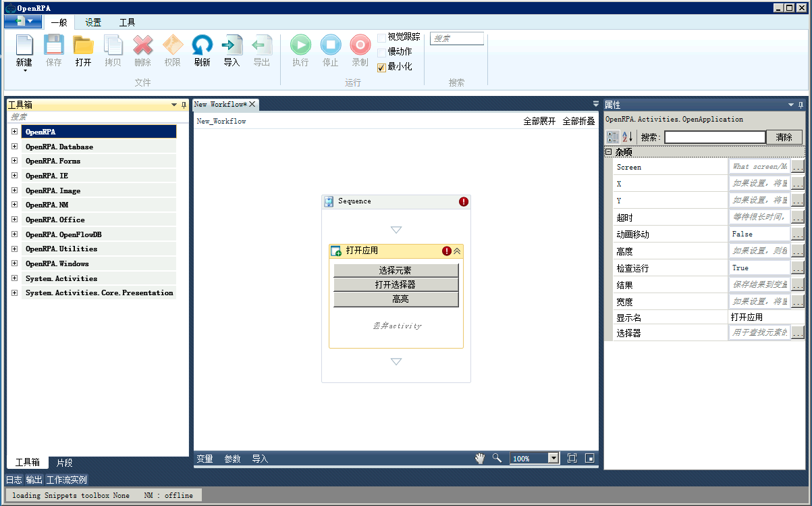
Task: Open the 新建 dropdown arrow
Action: (24, 70)
